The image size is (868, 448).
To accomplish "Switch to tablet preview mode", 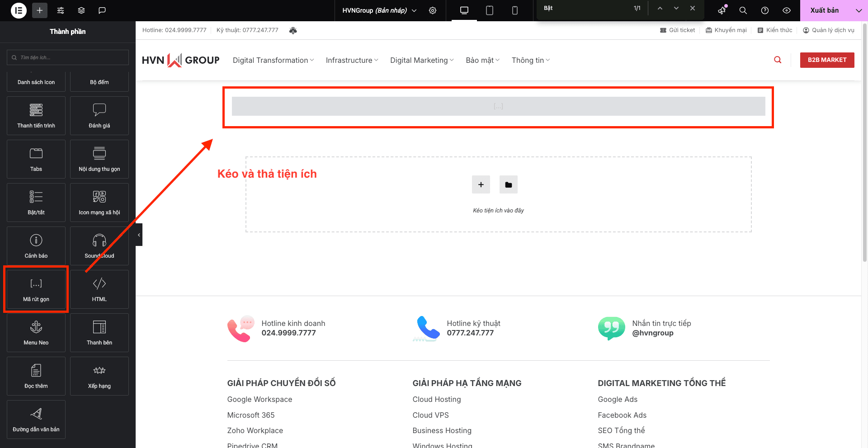I will coord(489,10).
